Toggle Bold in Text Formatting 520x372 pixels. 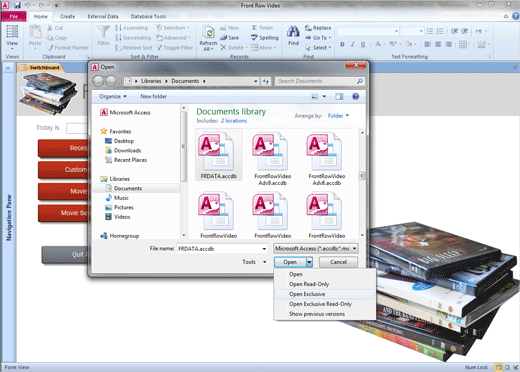click(342, 44)
